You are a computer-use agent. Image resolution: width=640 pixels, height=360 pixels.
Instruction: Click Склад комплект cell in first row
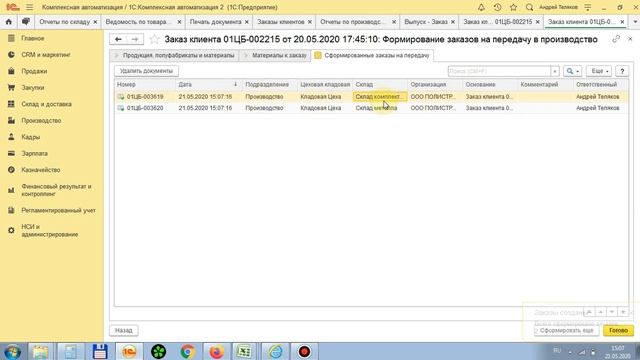click(380, 97)
